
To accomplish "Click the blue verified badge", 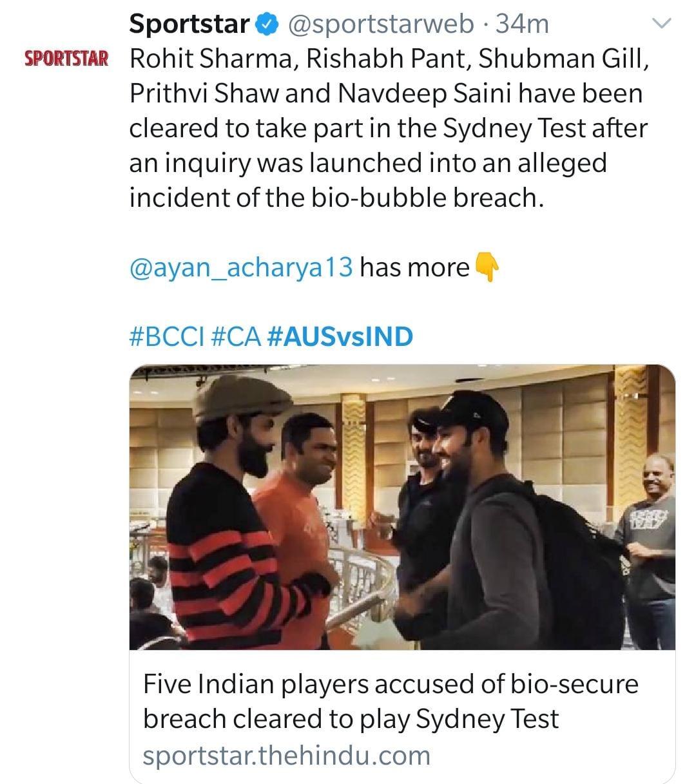I will click(x=267, y=24).
